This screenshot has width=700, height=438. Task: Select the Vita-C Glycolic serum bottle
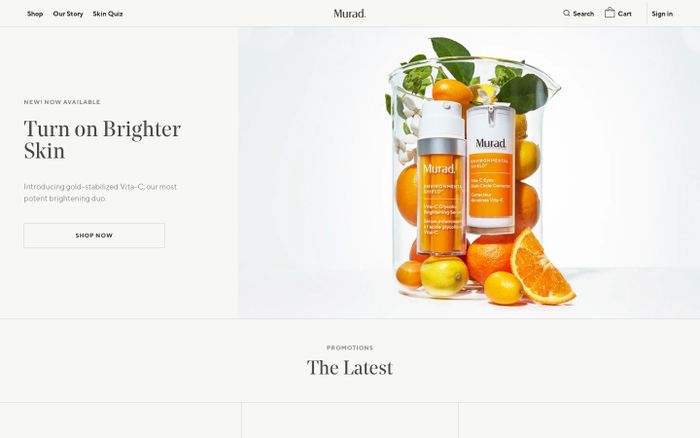click(441, 179)
